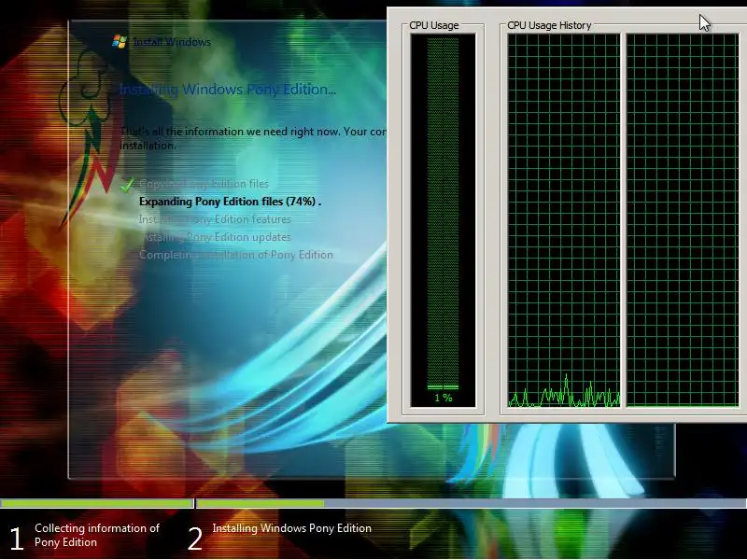
Task: Click the second flat CPU history graph
Action: (x=683, y=220)
